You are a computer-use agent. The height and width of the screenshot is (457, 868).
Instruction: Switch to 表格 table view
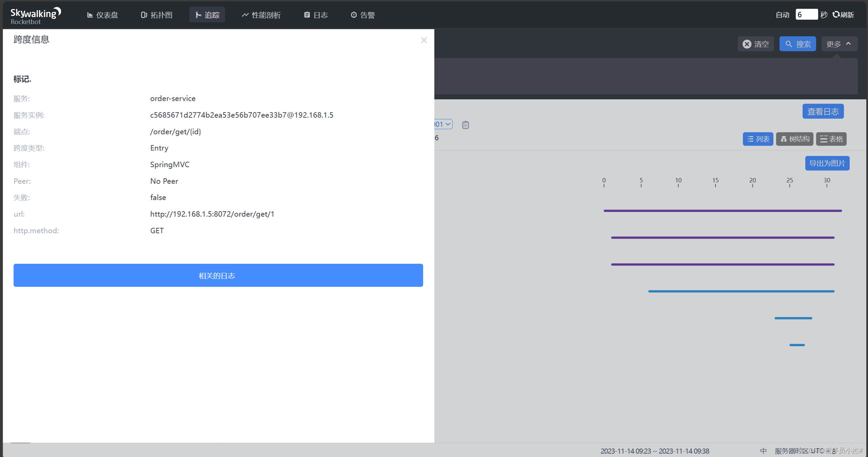pyautogui.click(x=831, y=139)
